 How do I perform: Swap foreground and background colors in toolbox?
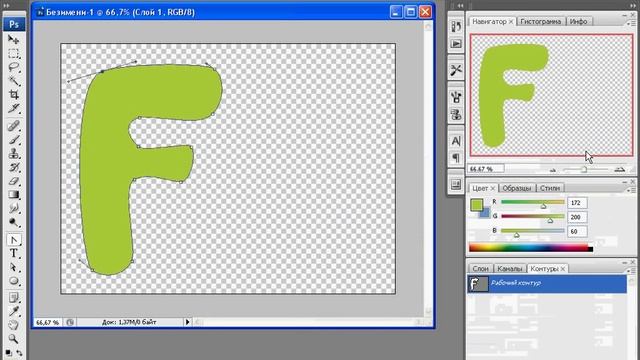tap(19, 353)
